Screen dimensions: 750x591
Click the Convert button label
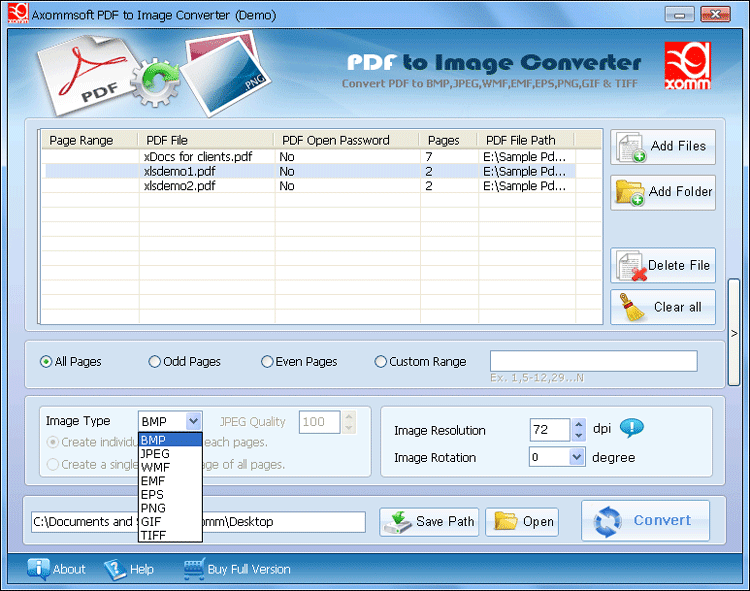point(662,520)
